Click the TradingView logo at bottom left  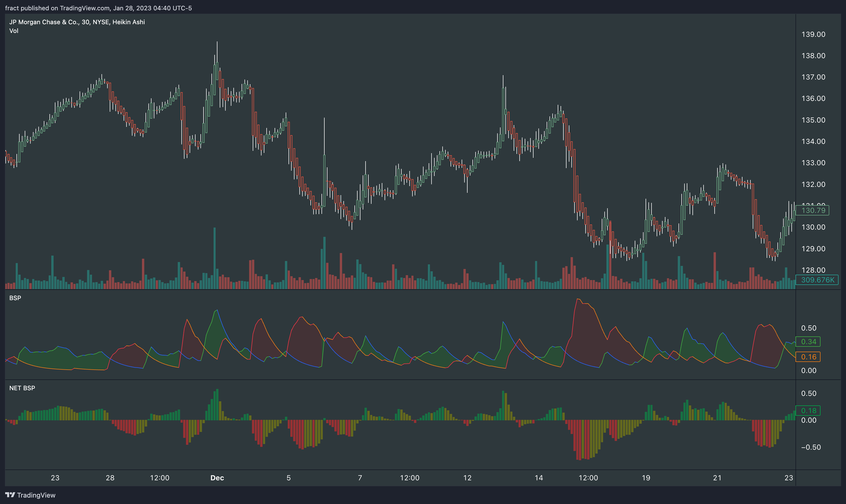(30, 495)
